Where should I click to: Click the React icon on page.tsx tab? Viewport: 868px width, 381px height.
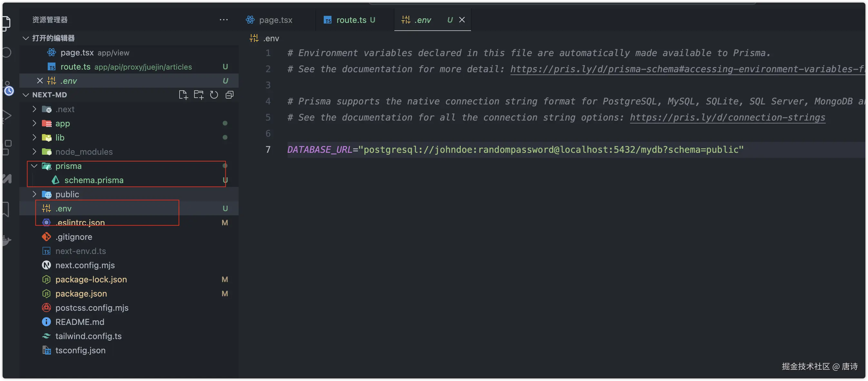(x=250, y=20)
